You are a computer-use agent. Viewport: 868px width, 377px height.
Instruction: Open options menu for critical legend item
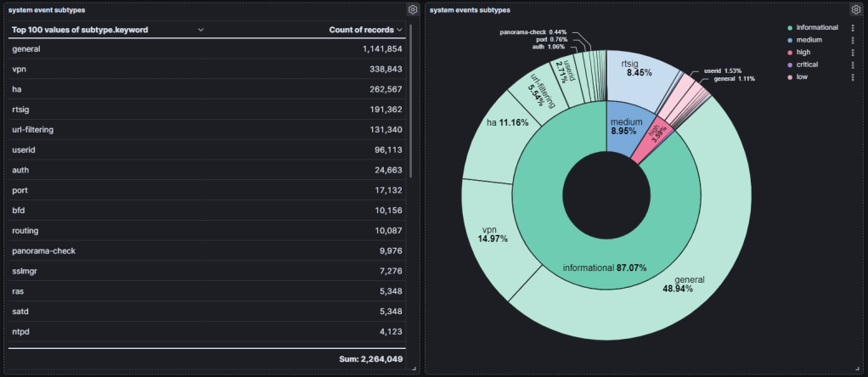(853, 65)
